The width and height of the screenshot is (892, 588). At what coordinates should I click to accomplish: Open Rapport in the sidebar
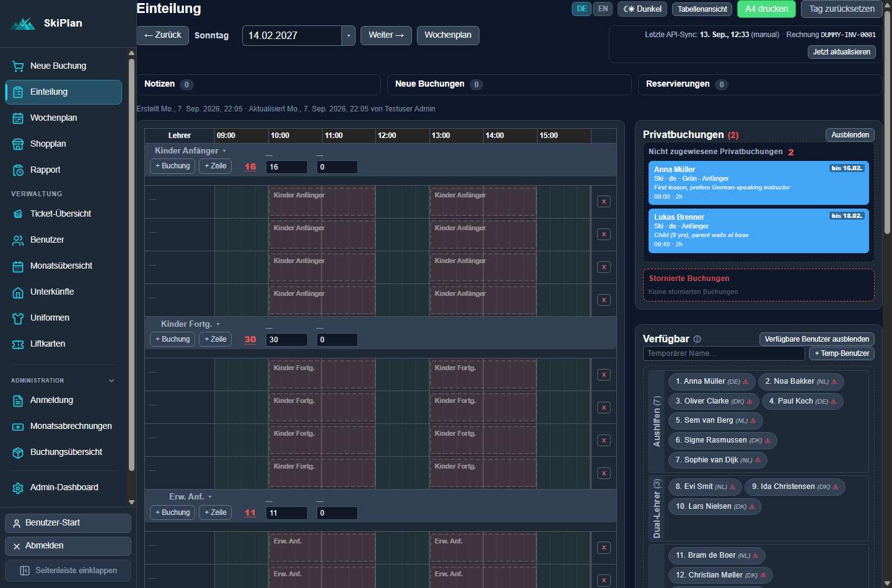63,170
